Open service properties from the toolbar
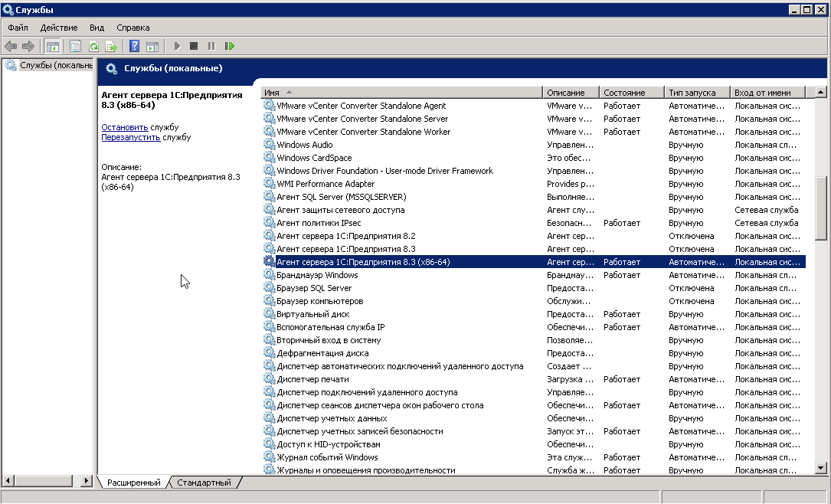The image size is (831, 504). pos(75,47)
